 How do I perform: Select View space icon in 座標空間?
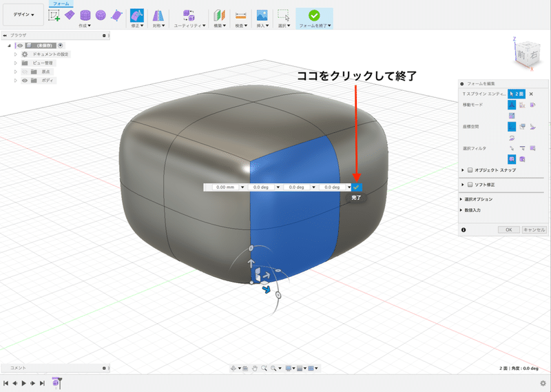(x=522, y=127)
